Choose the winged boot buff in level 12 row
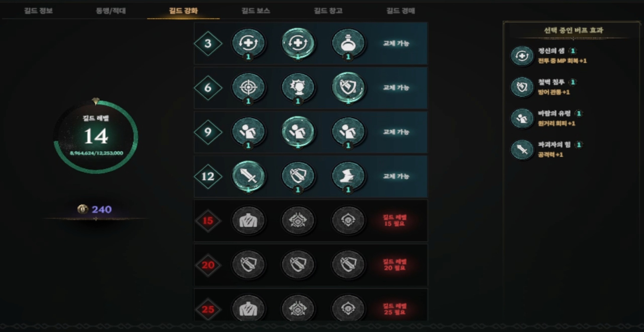 coord(348,176)
